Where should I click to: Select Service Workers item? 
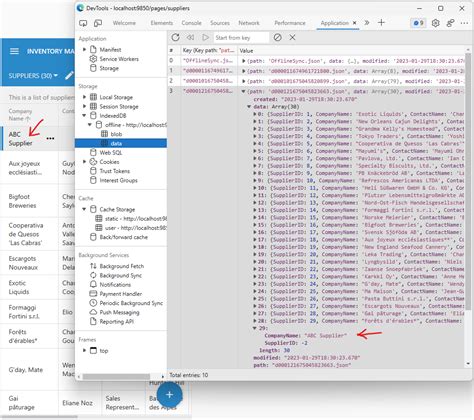[119, 59]
